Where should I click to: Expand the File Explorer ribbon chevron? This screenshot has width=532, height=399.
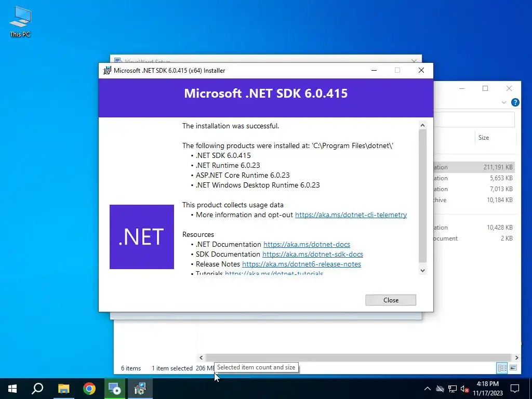504,102
